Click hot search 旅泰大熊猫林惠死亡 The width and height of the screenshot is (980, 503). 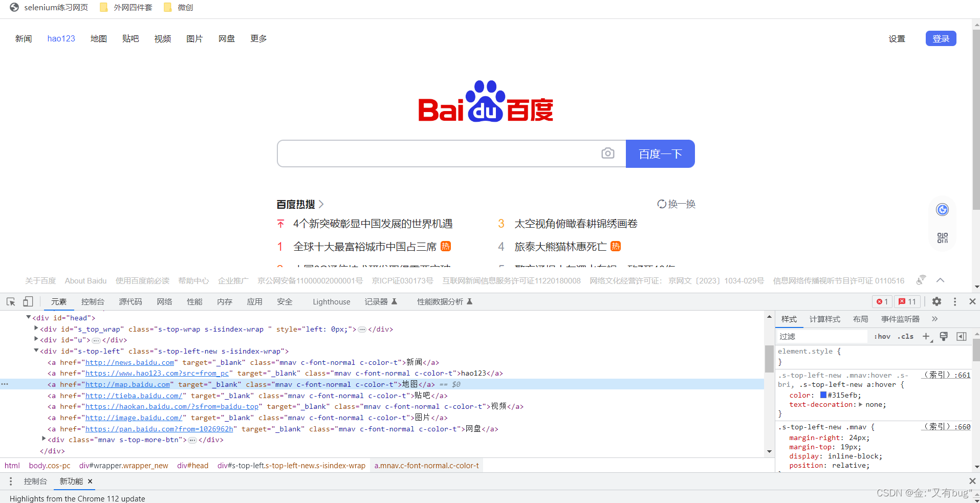[x=560, y=247]
